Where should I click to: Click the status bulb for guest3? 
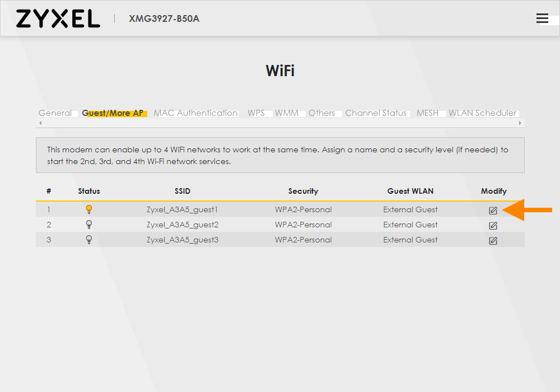[x=88, y=240]
